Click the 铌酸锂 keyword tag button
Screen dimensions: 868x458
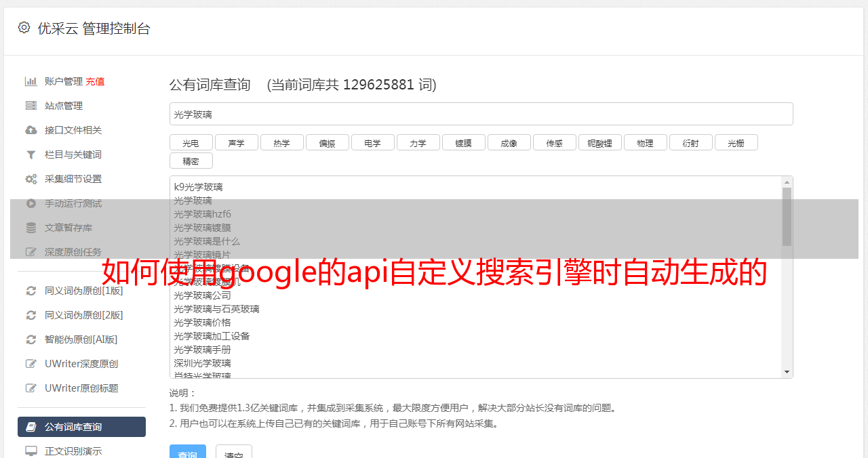click(599, 143)
